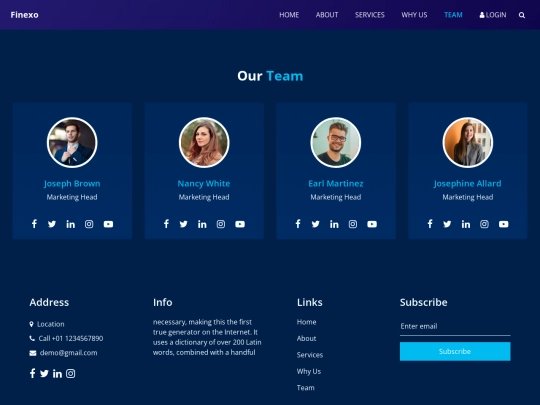Click Joseph Brown's Facebook icon
Viewport: 540px width, 405px height.
click(34, 224)
